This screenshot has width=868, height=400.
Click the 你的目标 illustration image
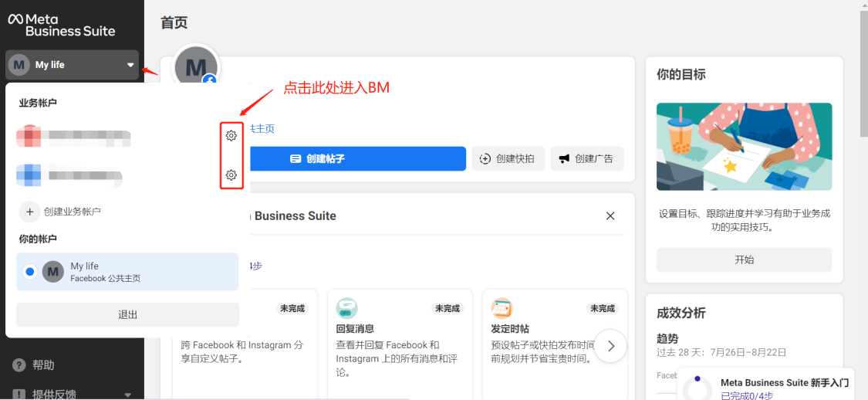(x=744, y=147)
